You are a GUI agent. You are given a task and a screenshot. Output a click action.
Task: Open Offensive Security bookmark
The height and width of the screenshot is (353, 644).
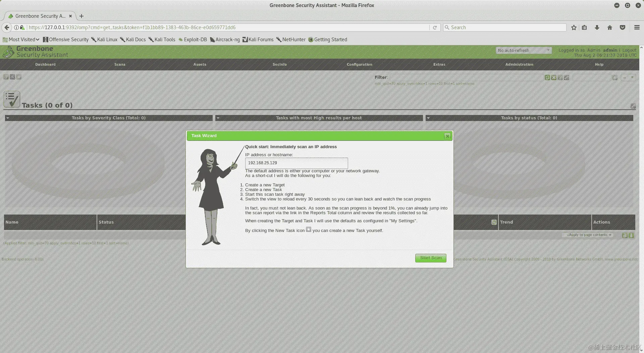66,40
